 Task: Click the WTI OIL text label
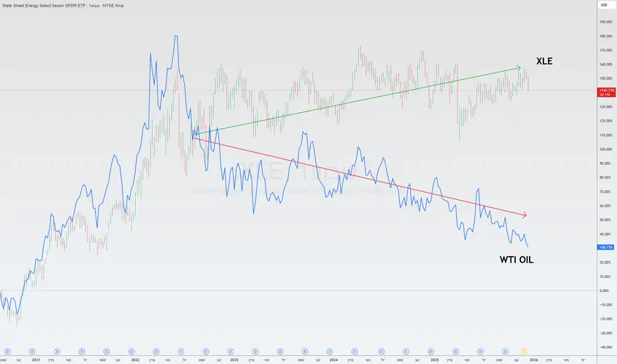click(x=516, y=259)
